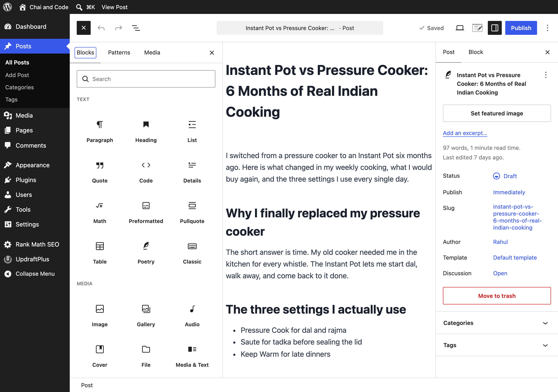
Task: Open Rank Math SEO in sidebar
Action: (35, 244)
